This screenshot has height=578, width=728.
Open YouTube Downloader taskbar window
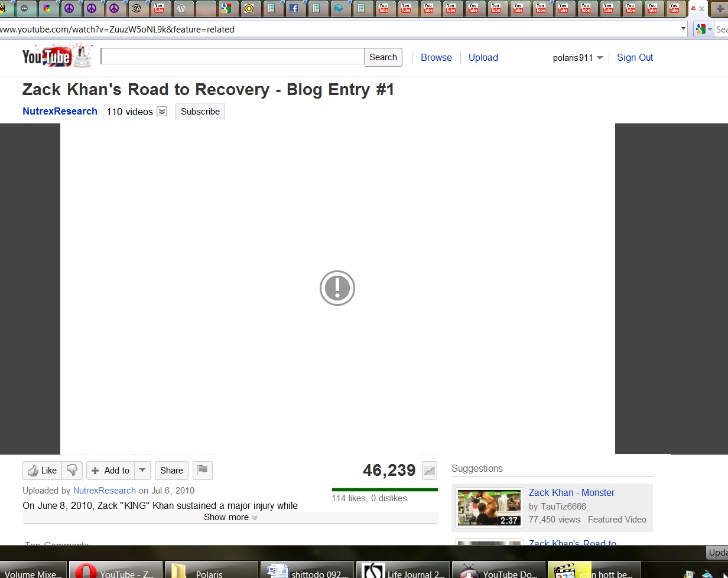tap(499, 571)
